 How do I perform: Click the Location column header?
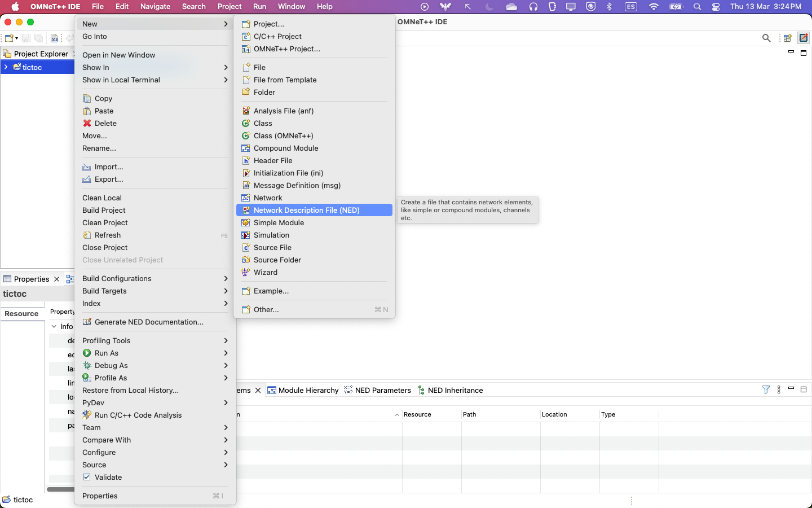click(570, 414)
